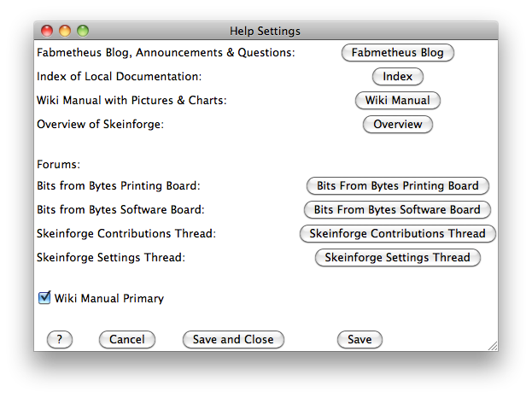Click 'Bits from Bytes Software Board:' label
Screen dimensions: 532x398
(120, 210)
